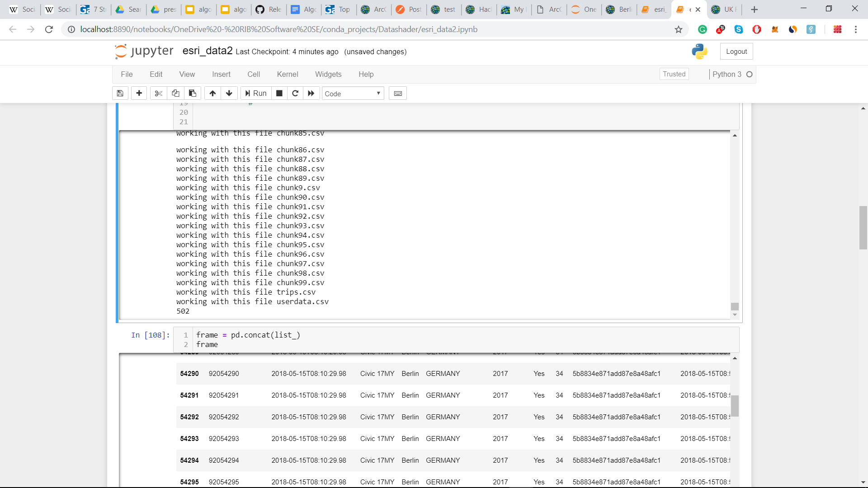868x488 pixels.
Task: Open the command palette keyboard icon
Action: click(x=398, y=94)
